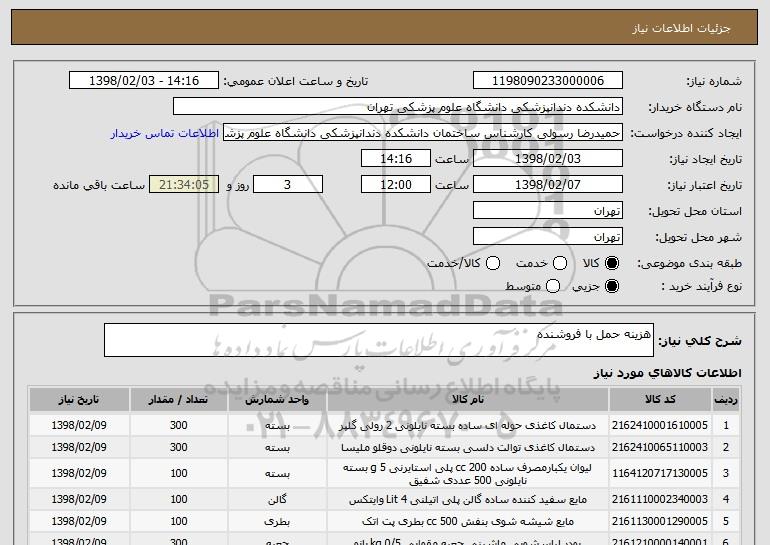Screen dimensions: 770x545
Task: Select the خدمت radio button
Action: 560,264
